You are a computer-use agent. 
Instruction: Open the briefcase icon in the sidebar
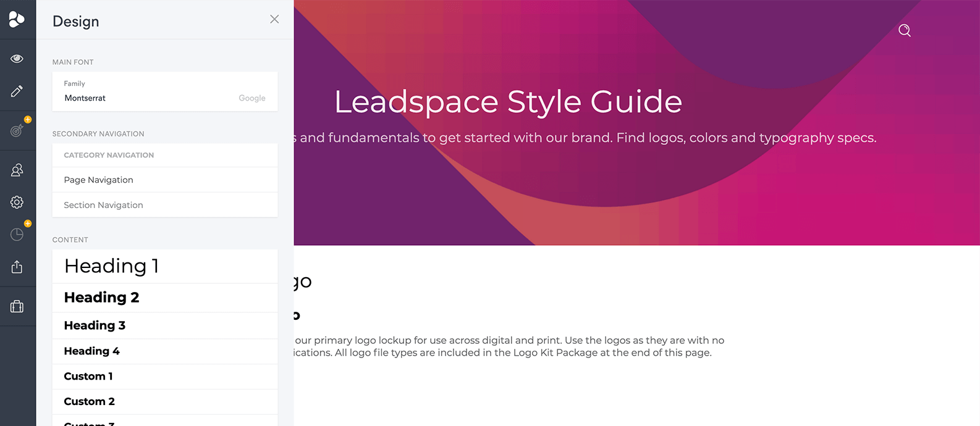17,306
